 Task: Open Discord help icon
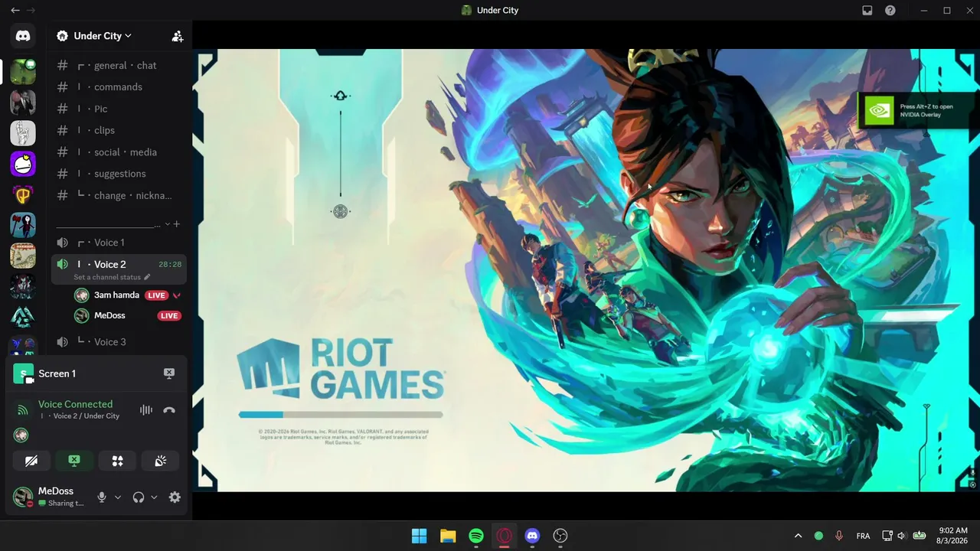[x=890, y=11]
